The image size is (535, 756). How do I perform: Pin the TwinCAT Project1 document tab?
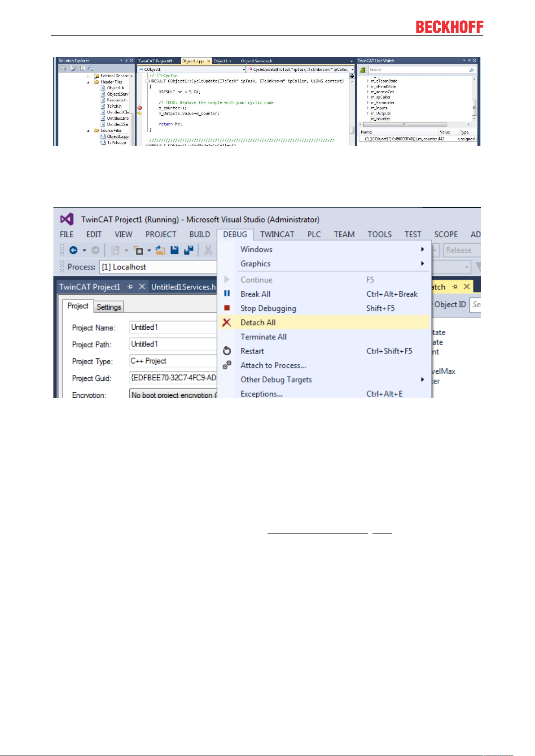click(130, 287)
